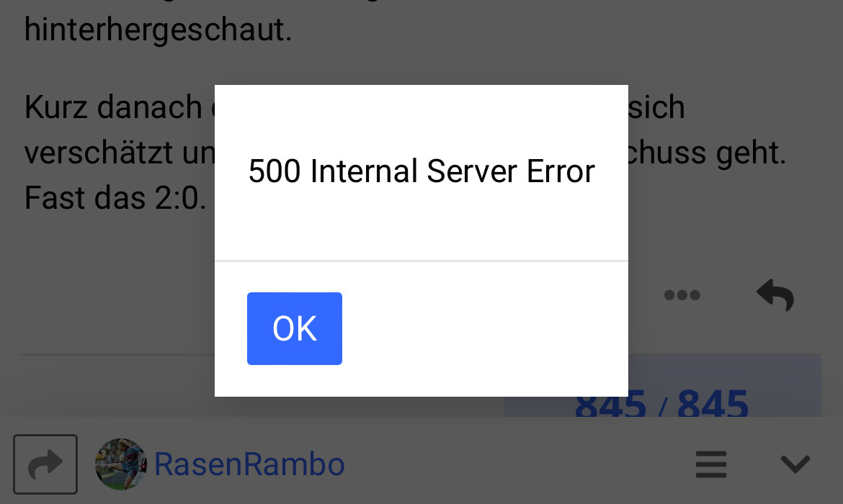Tap the curved reply arrow icon
Image resolution: width=843 pixels, height=504 pixels.
pyautogui.click(x=775, y=295)
